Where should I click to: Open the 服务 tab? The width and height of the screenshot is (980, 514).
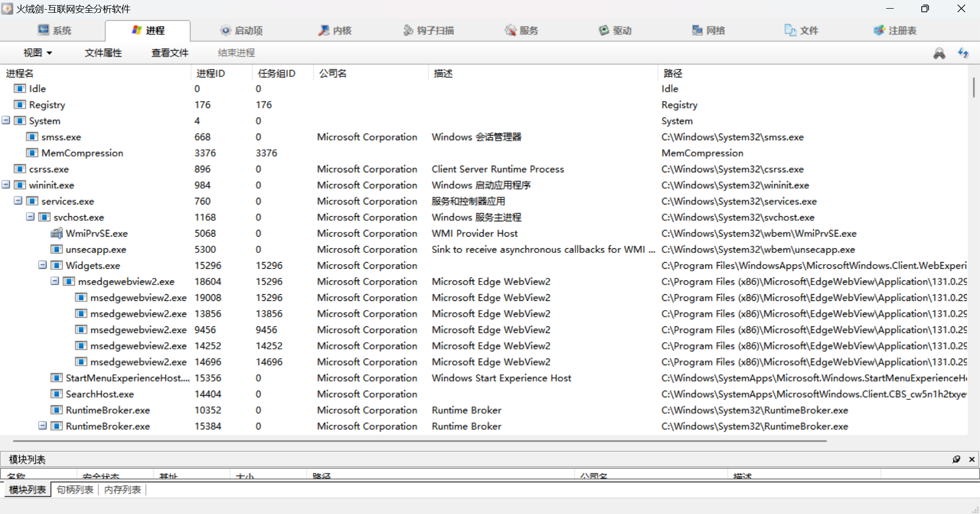click(x=522, y=31)
